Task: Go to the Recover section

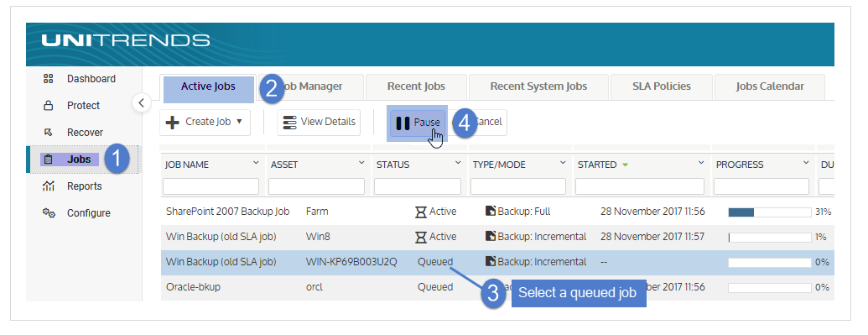Action: (86, 132)
